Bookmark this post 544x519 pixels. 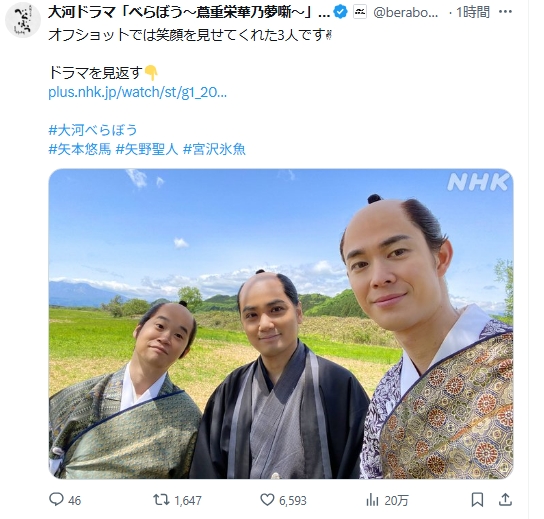click(477, 500)
